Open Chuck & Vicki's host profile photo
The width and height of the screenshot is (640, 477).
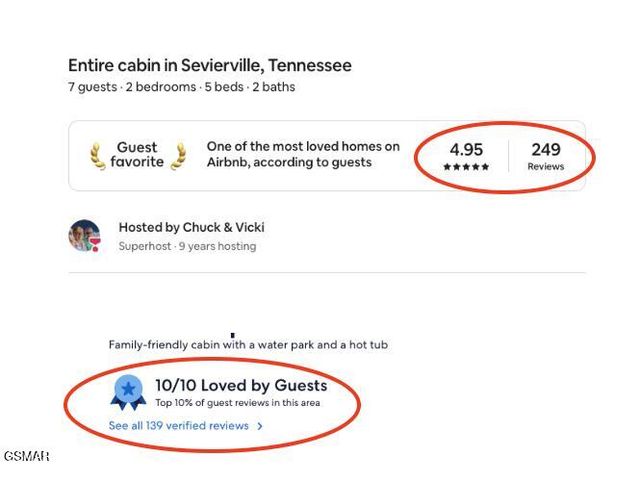tap(84, 236)
